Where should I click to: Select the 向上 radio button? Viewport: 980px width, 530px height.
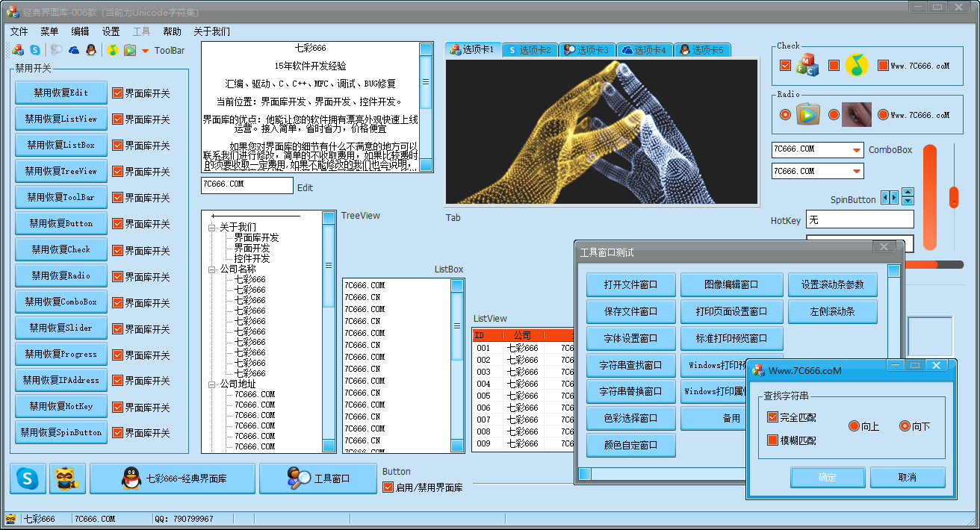click(x=855, y=426)
